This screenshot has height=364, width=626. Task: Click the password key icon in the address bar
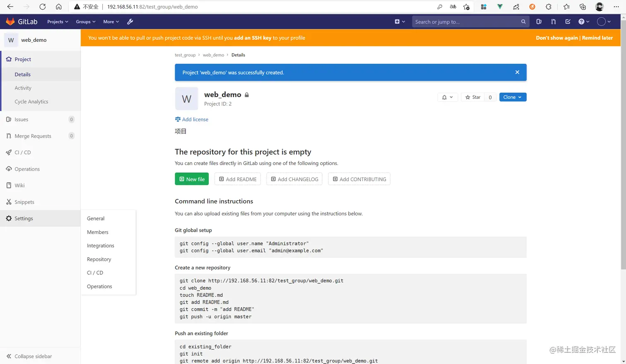(440, 7)
